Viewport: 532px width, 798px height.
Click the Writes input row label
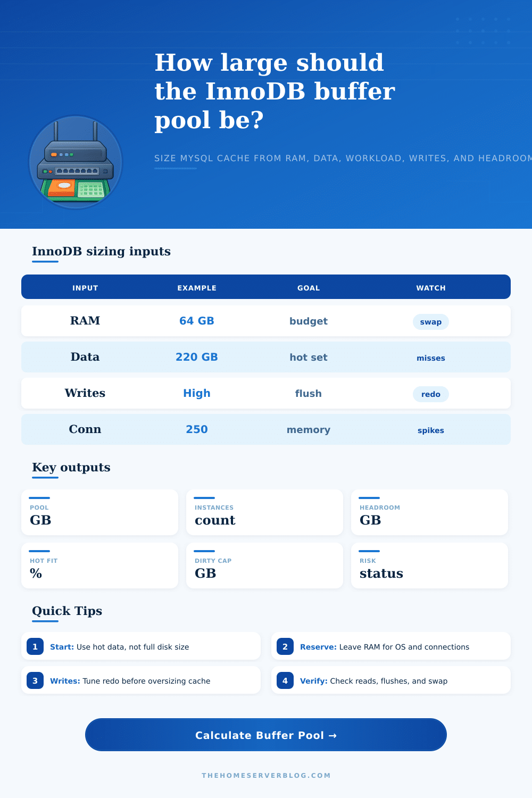click(85, 393)
